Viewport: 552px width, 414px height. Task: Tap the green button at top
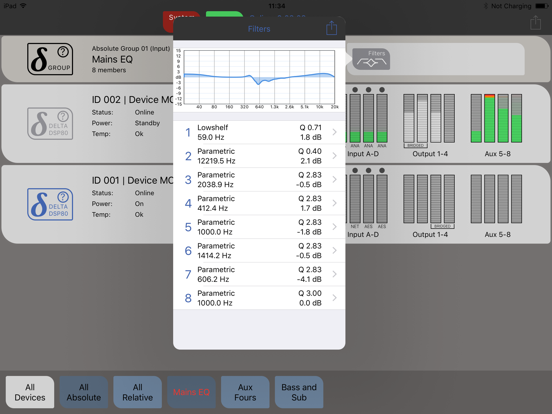click(x=224, y=14)
